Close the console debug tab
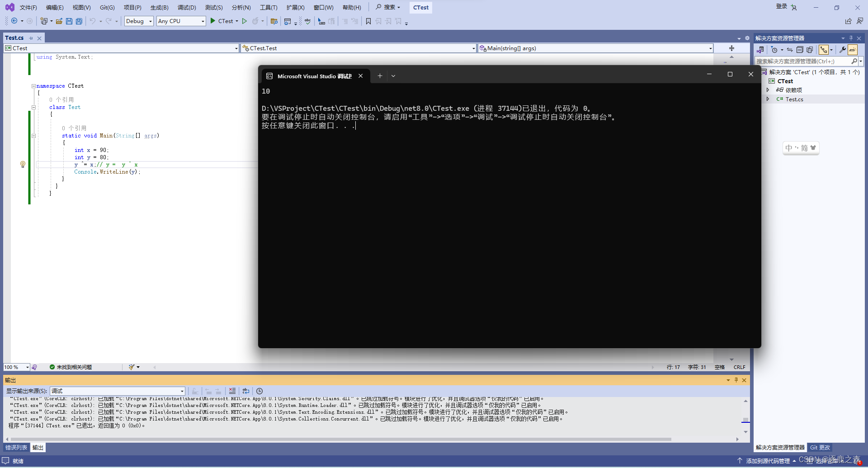Viewport: 868px width, 468px height. tap(361, 76)
